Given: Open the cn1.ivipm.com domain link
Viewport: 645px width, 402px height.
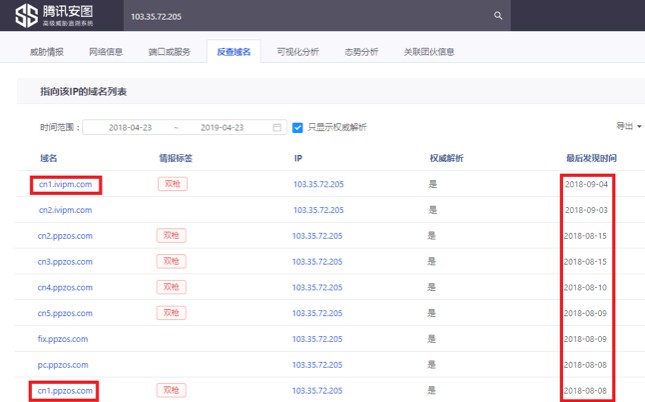Looking at the screenshot, I should (x=65, y=184).
